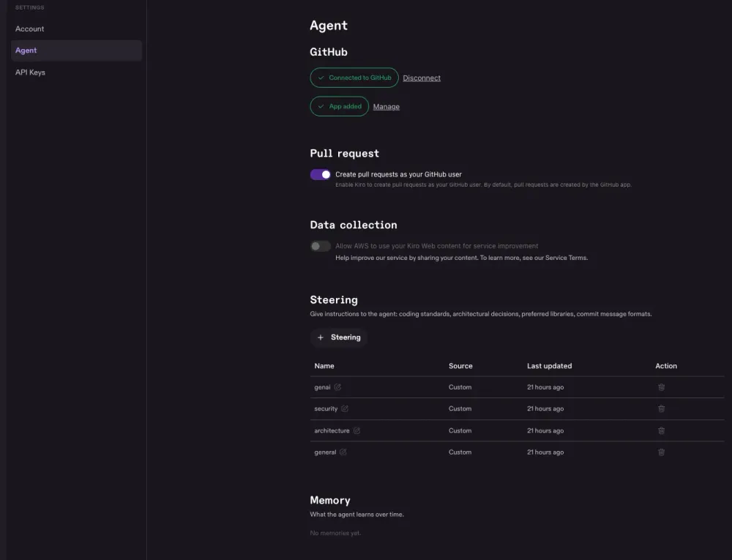
Task: Click Pull request heading
Action: 345,154
